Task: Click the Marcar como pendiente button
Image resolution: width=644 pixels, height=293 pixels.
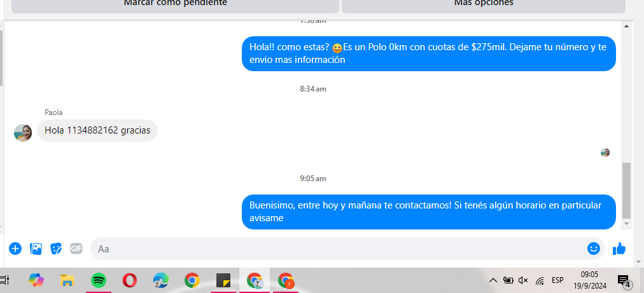Action: pyautogui.click(x=175, y=4)
